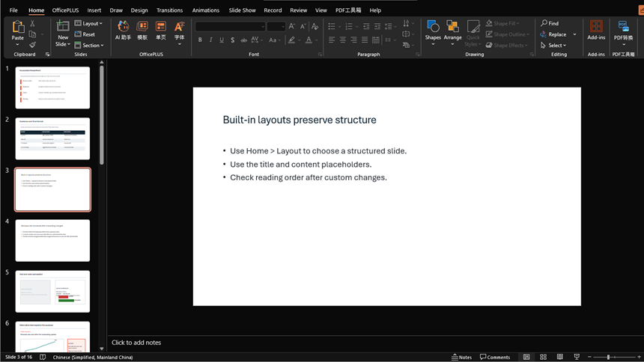644x362 pixels.
Task: Click 'Slide 3 of 16' status text
Action: [19, 357]
